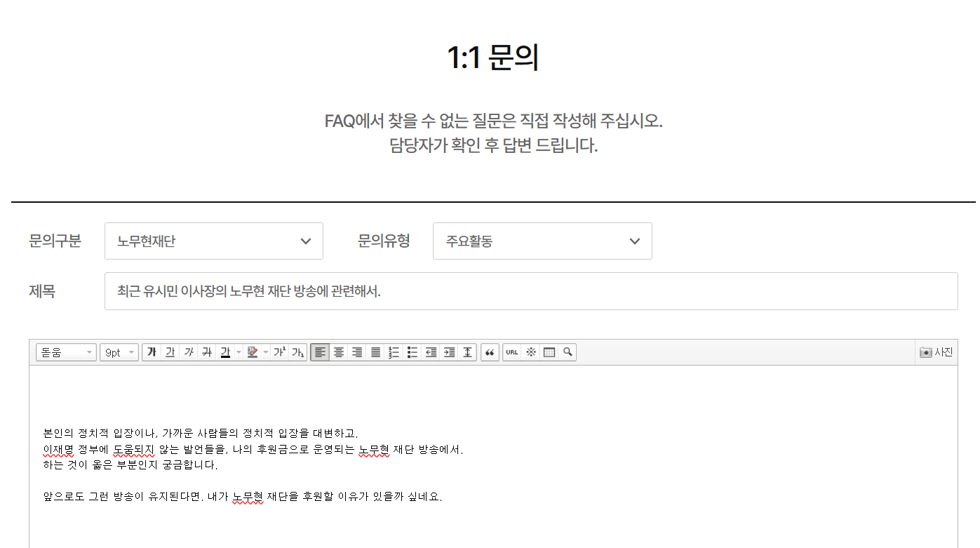Open the 9pt font size dropdown
This screenshot has height=548, width=980.
click(x=119, y=352)
